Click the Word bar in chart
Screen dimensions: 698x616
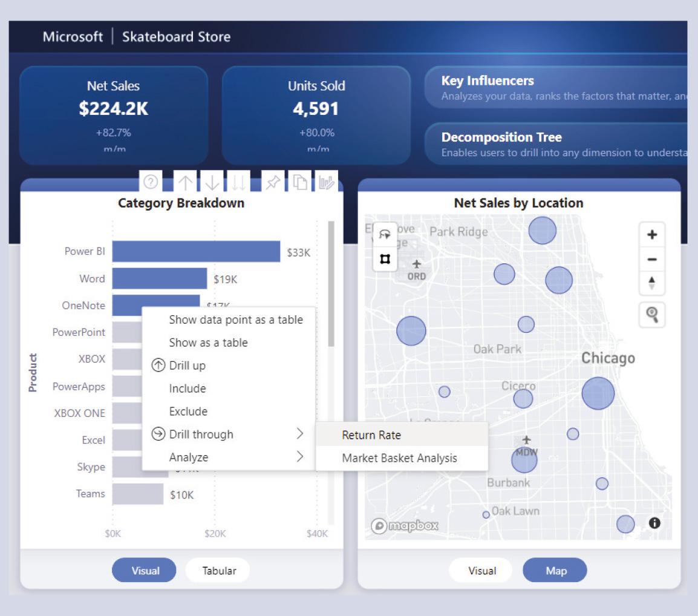[159, 278]
